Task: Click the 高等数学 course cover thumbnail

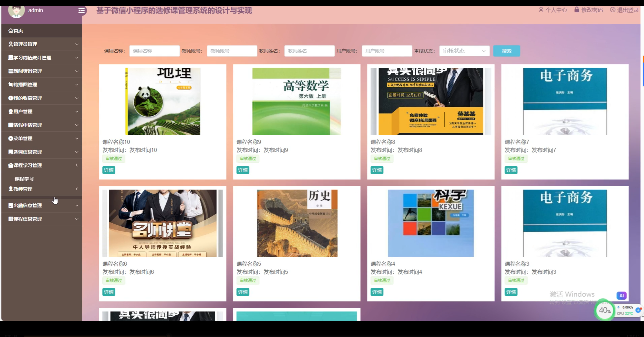Action: pyautogui.click(x=297, y=101)
